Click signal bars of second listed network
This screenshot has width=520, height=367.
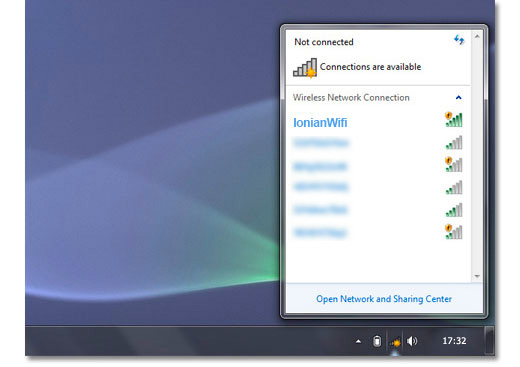coord(454,143)
